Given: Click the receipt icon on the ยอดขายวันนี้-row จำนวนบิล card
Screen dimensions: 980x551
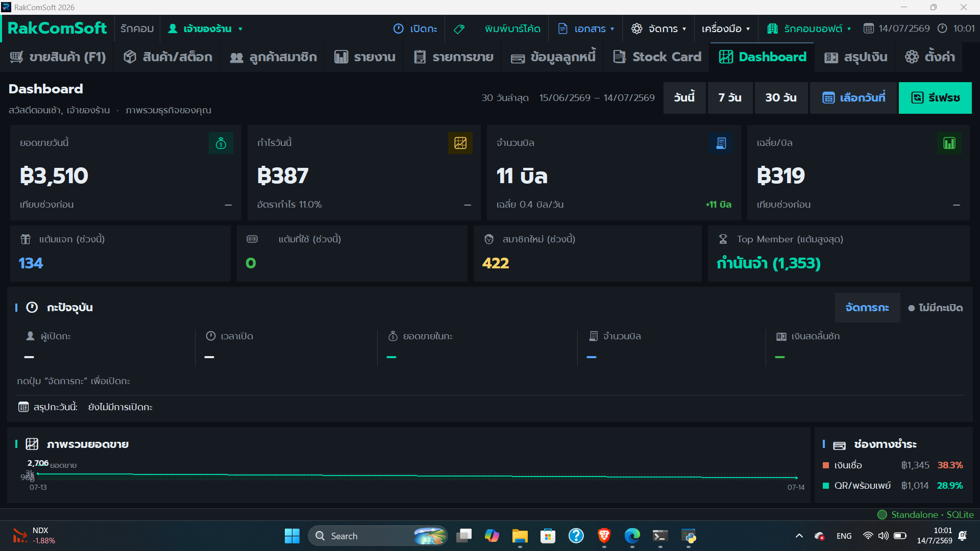Looking at the screenshot, I should (721, 143).
